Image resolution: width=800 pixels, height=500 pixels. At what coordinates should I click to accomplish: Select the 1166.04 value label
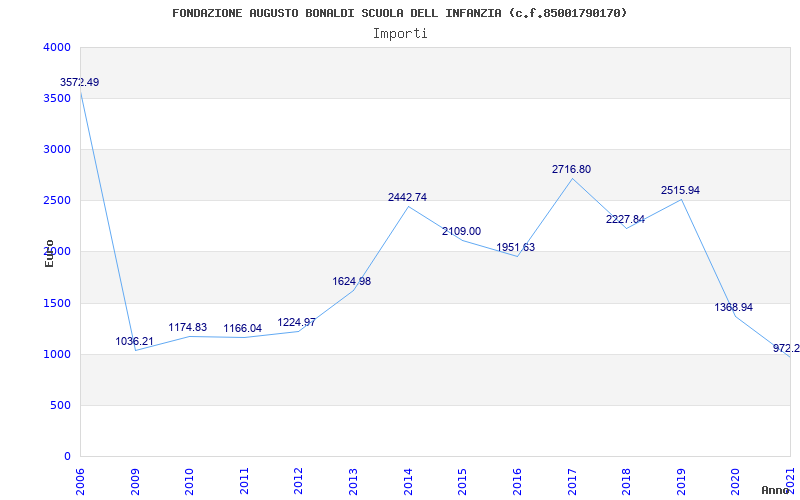click(x=242, y=329)
